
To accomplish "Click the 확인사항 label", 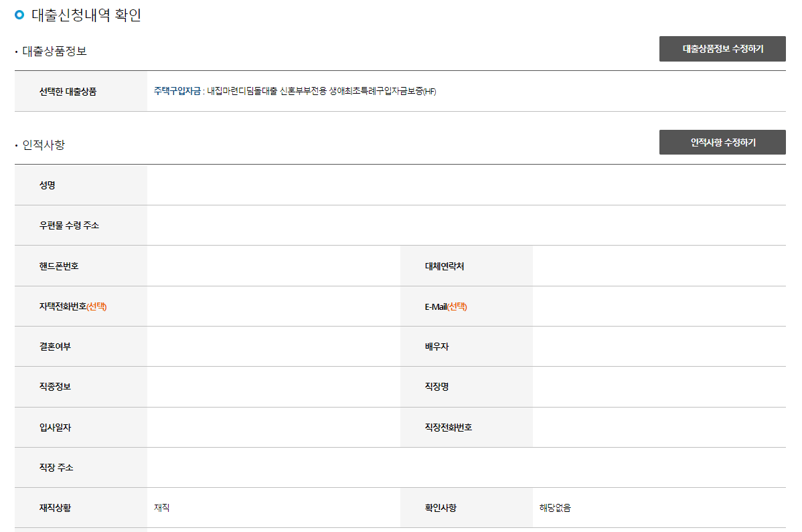I will [x=441, y=507].
